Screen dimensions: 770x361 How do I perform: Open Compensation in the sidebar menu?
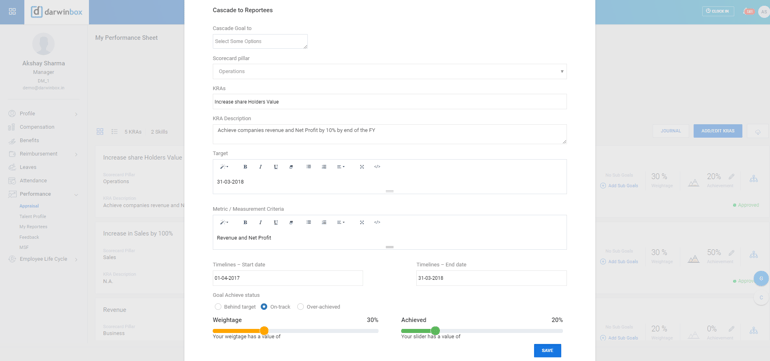(37, 127)
